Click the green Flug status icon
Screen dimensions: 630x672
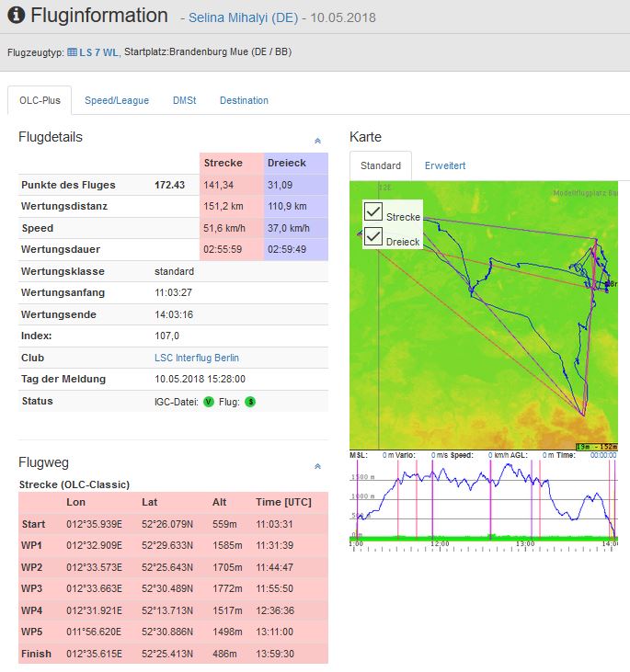(250, 402)
